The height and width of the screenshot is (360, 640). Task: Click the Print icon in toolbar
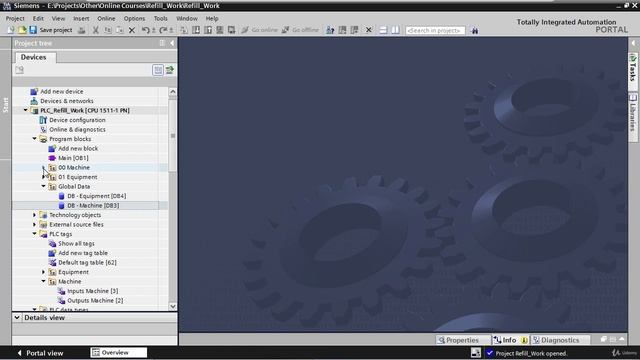click(82, 30)
